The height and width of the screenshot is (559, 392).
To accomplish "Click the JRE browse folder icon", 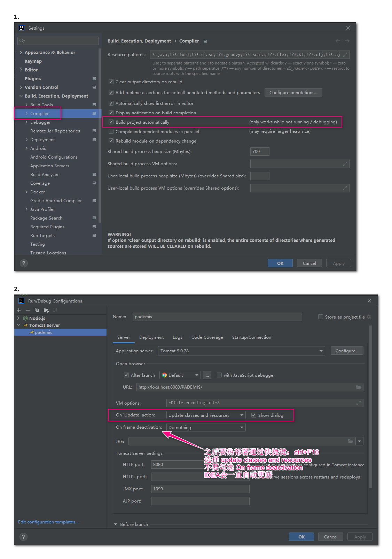I will (351, 441).
